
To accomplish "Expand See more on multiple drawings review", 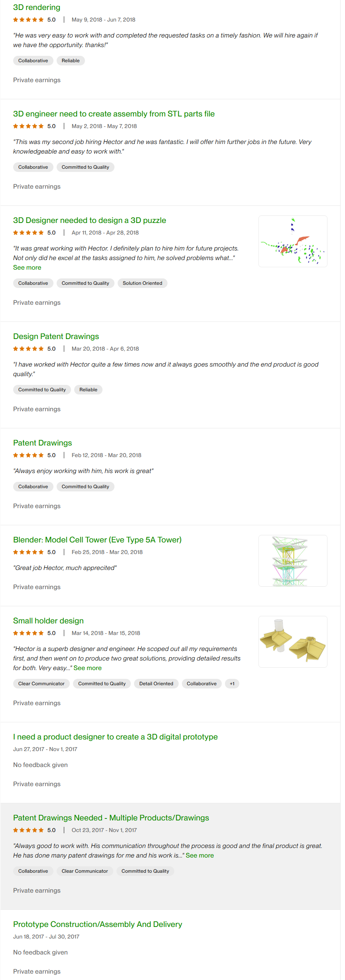I will 199,856.
